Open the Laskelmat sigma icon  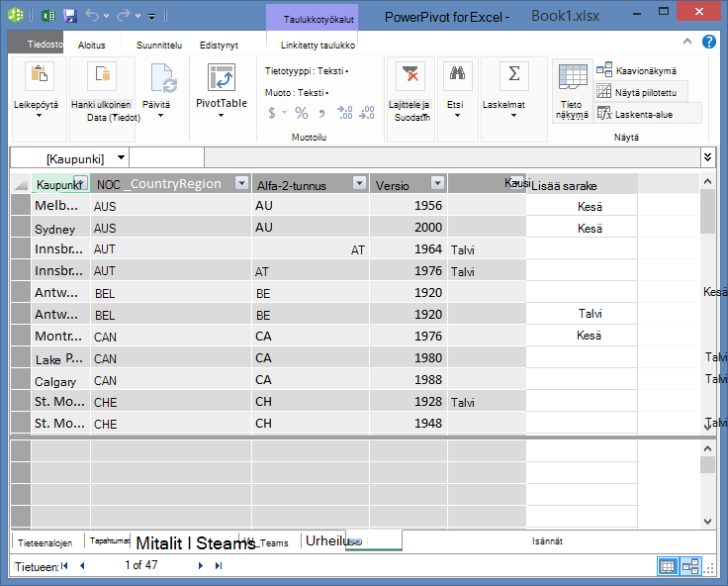(514, 76)
